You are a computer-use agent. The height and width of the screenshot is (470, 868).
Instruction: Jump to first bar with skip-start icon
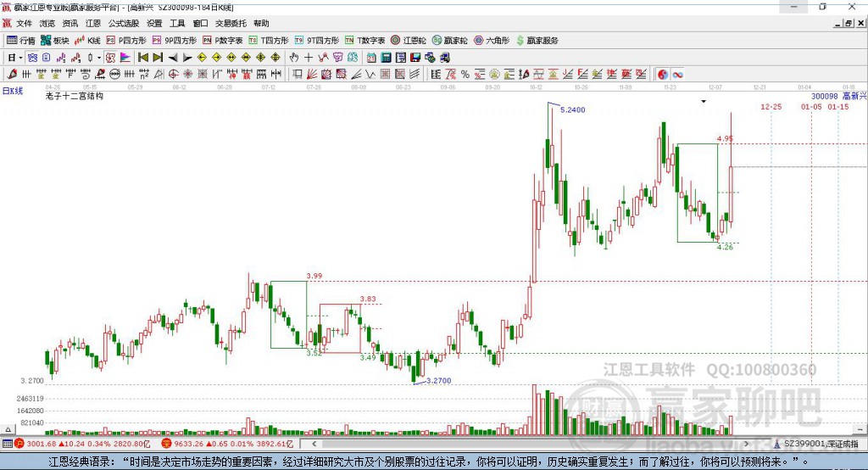point(142,58)
